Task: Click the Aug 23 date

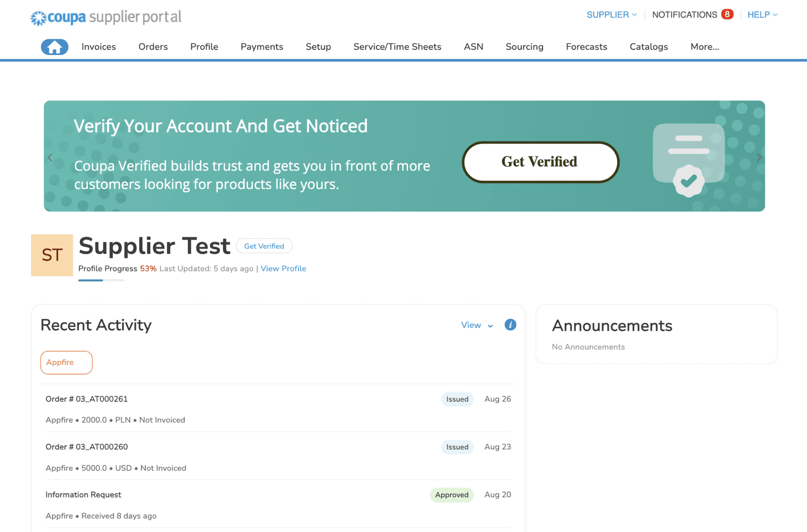Action: coord(497,447)
